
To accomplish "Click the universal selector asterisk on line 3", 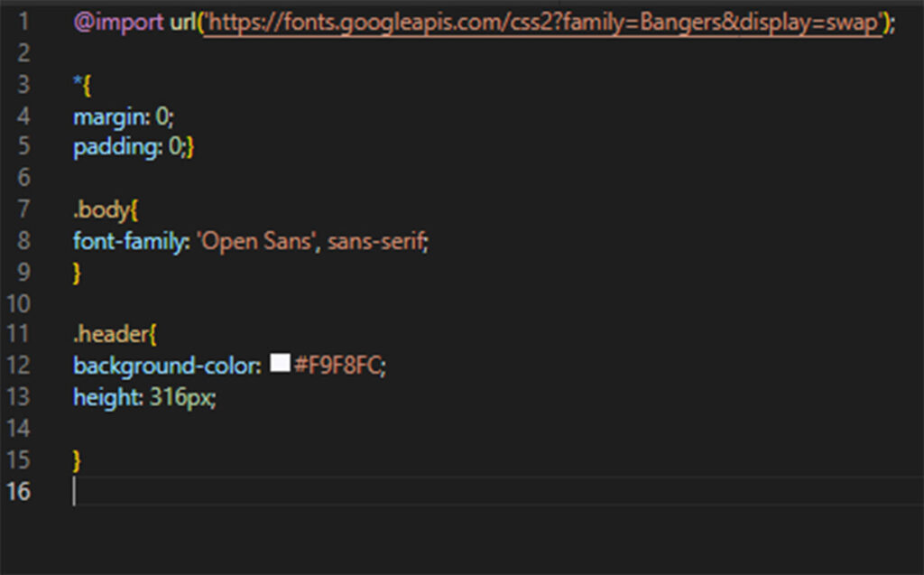I will click(x=77, y=84).
